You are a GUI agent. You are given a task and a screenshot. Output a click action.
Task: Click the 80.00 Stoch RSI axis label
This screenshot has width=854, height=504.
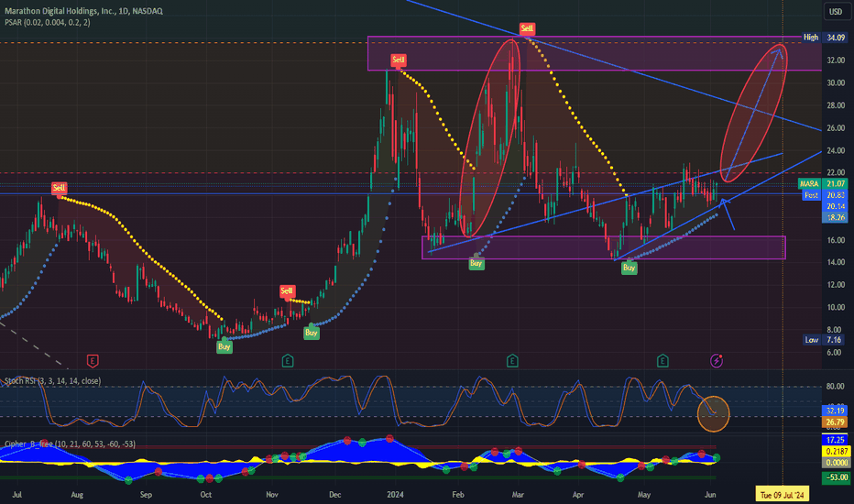(x=836, y=387)
